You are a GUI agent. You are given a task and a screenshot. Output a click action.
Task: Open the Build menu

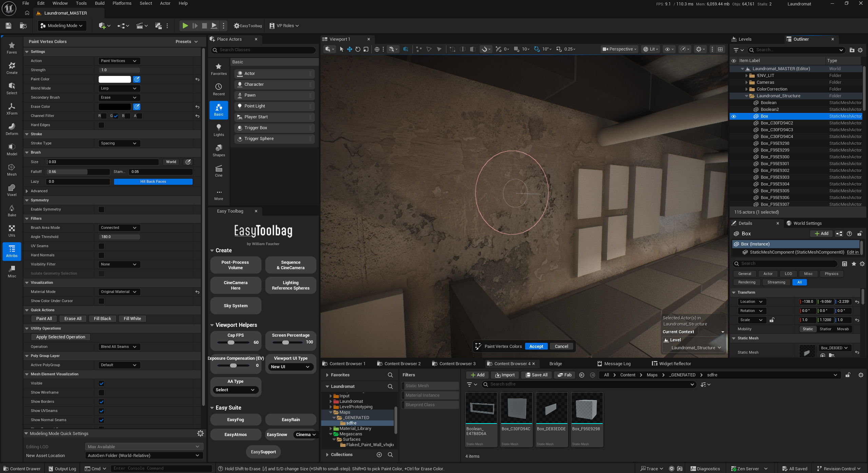click(x=99, y=3)
